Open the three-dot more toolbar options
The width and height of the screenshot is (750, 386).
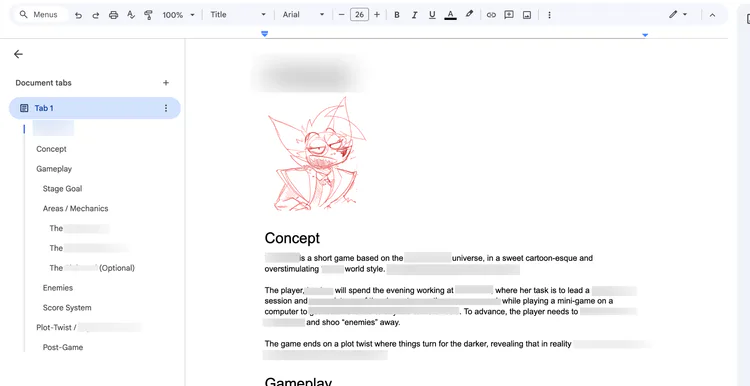pyautogui.click(x=549, y=15)
